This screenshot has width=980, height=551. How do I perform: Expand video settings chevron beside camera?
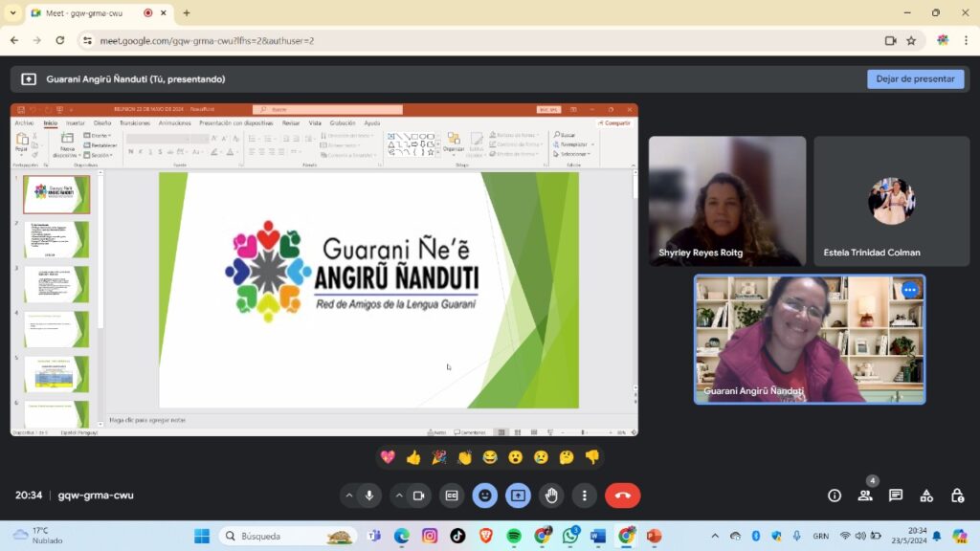[x=399, y=496]
